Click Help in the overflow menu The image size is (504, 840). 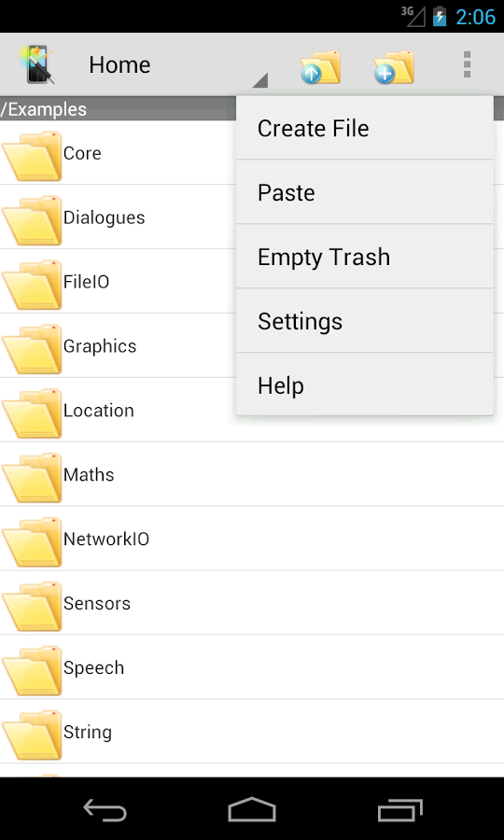tap(365, 385)
